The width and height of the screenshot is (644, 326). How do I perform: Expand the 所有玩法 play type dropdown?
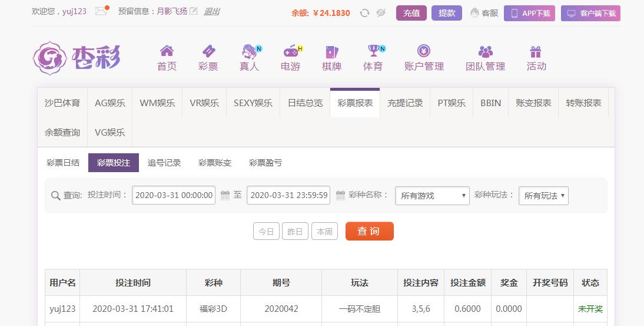[x=543, y=196]
